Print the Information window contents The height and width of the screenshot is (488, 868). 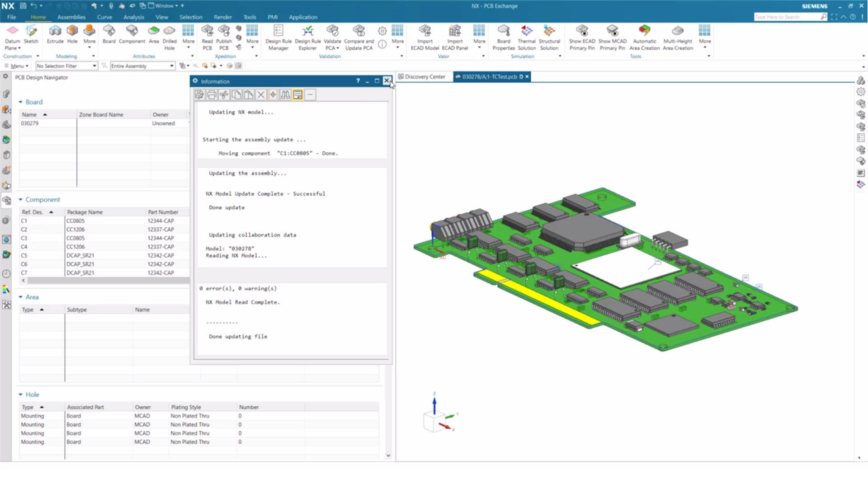(212, 94)
